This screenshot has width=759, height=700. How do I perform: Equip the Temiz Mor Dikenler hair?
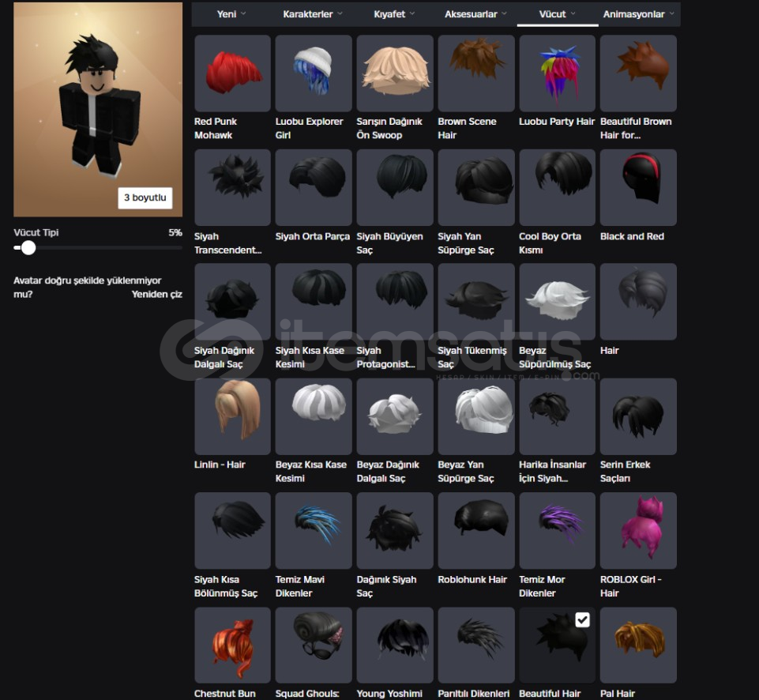(x=557, y=531)
